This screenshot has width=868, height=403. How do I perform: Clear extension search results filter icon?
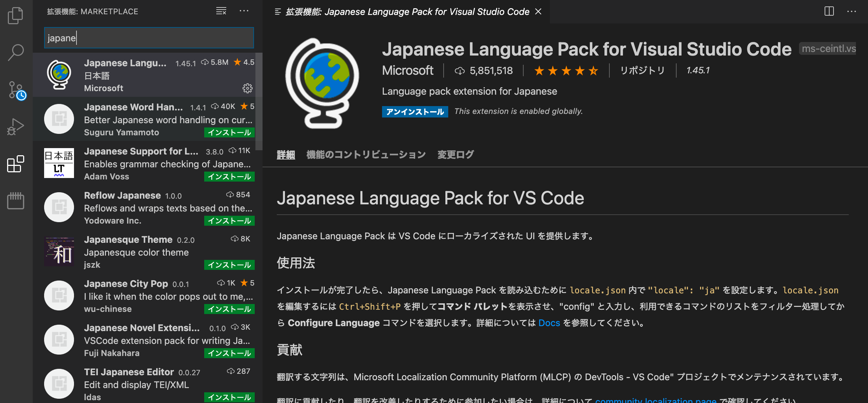click(x=221, y=11)
